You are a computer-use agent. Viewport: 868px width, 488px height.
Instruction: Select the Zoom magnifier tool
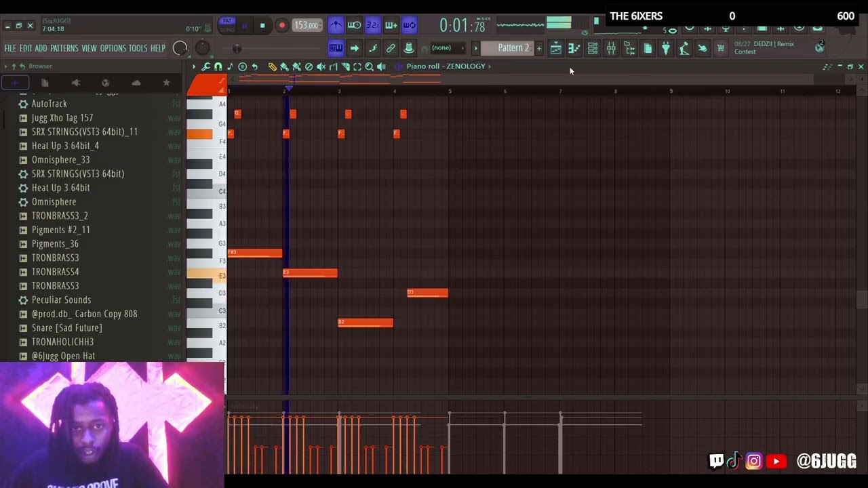370,66
